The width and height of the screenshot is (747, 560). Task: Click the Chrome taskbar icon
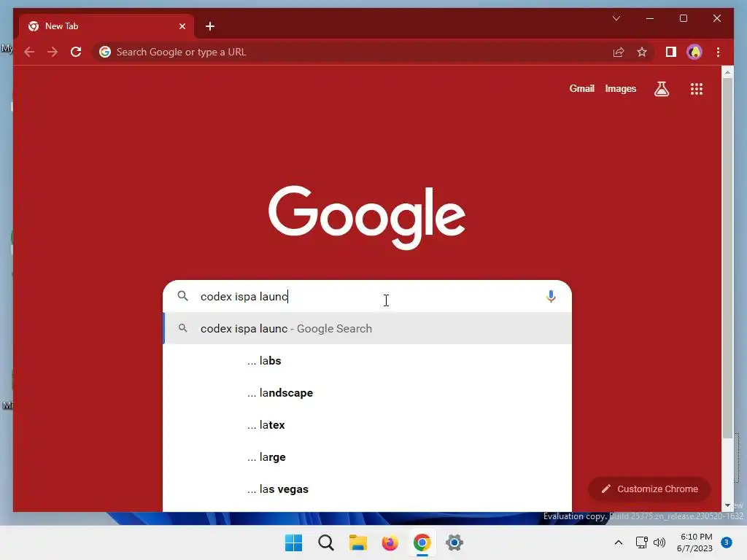tap(422, 542)
